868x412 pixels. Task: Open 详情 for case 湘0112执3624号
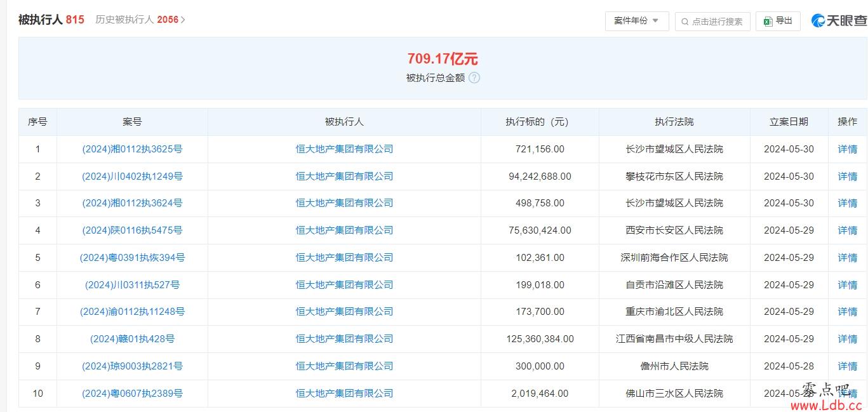848,203
